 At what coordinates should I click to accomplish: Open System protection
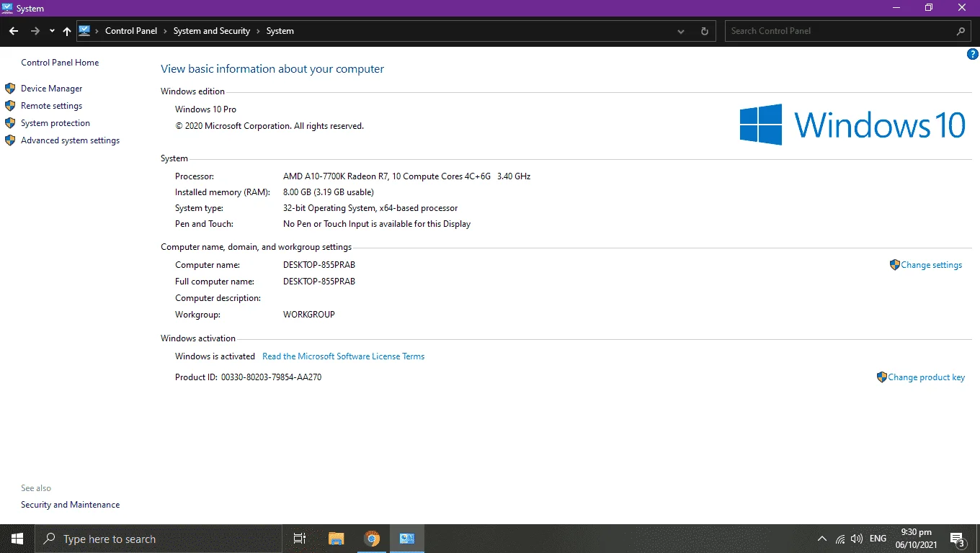tap(55, 123)
